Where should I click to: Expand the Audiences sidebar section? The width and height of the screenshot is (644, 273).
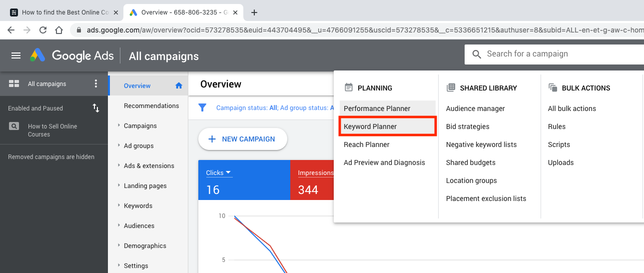point(119,225)
